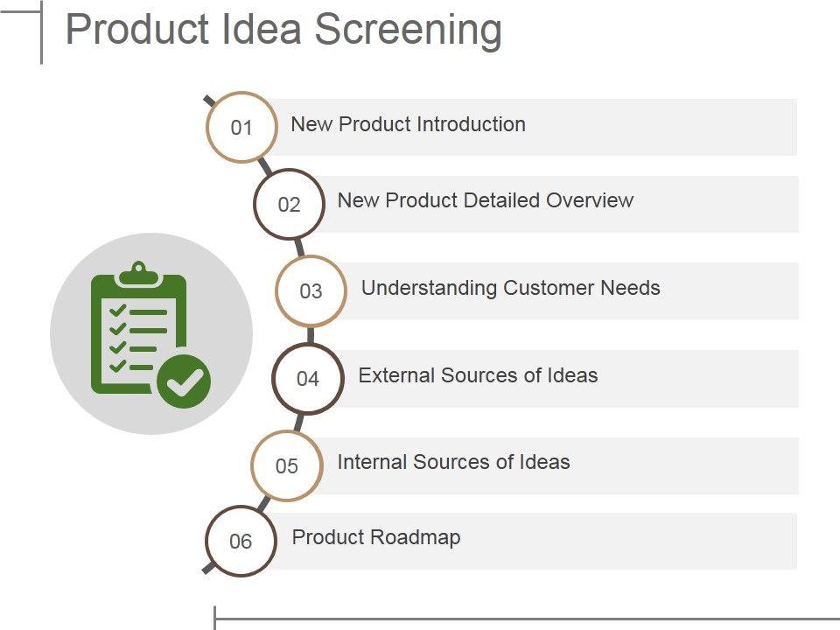Open Understanding Customer Needs
This screenshot has height=630, width=840.
coord(510,288)
